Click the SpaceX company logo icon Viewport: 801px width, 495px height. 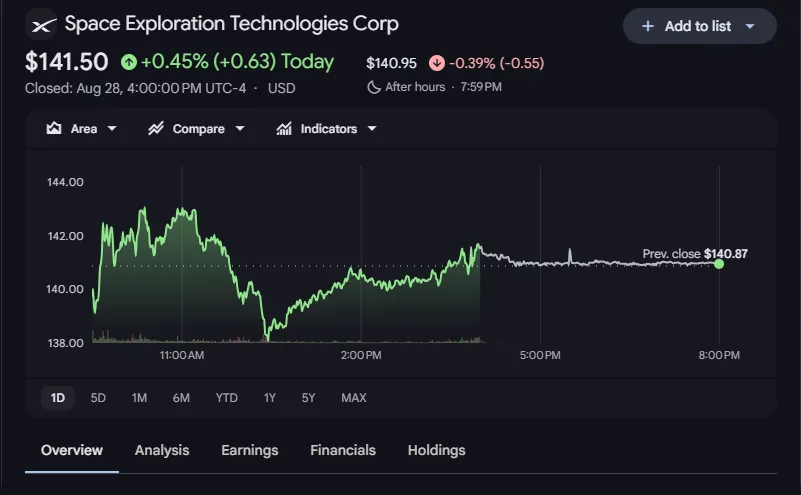(x=41, y=25)
